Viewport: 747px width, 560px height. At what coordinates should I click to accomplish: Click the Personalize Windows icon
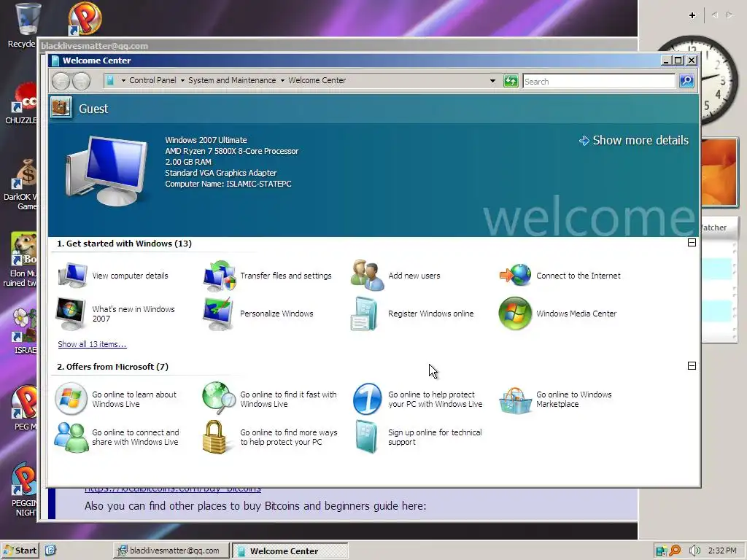(218, 314)
